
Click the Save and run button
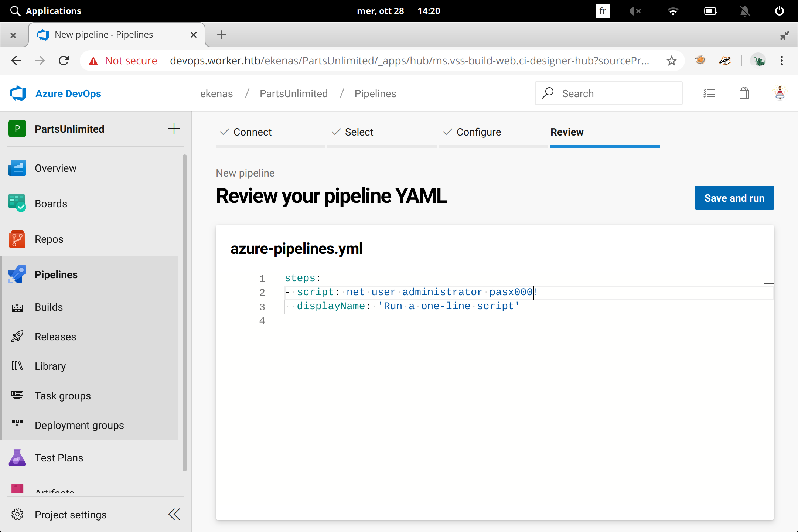coord(734,198)
